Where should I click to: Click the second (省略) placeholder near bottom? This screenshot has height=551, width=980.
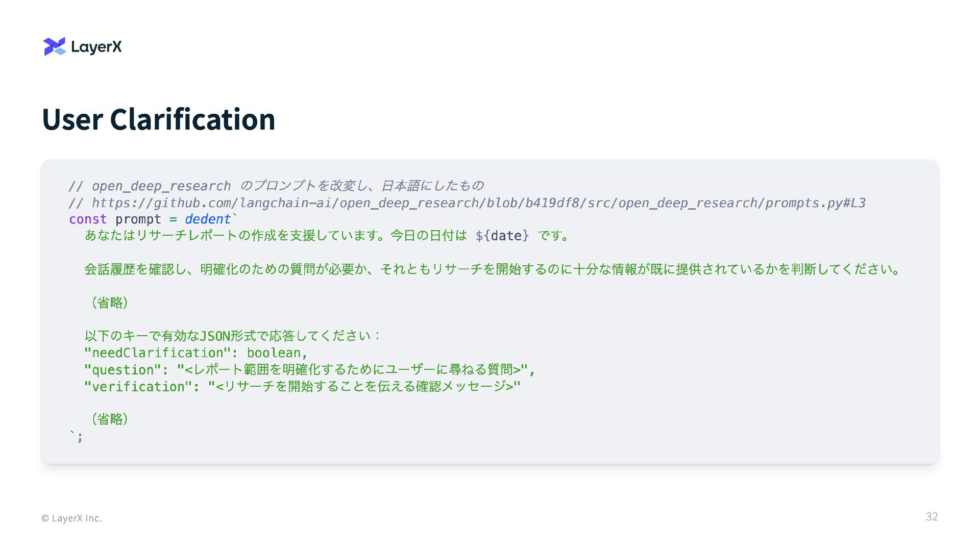[x=109, y=419]
